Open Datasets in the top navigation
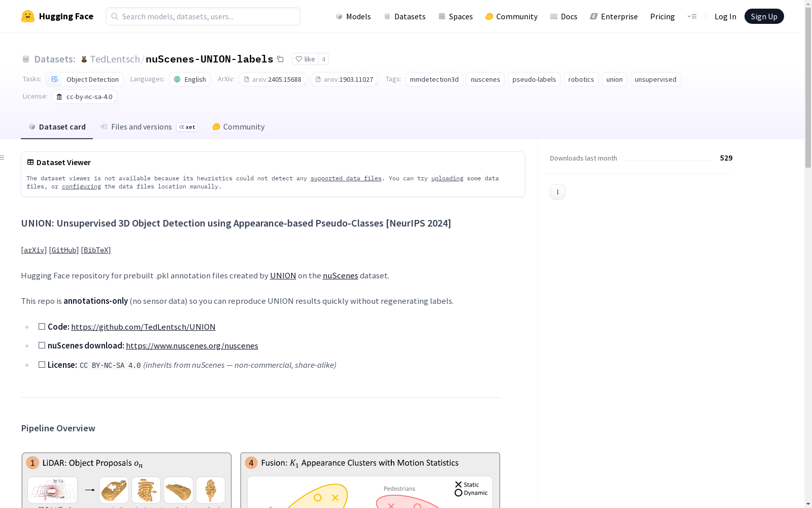Screen dimensions: 812x508 [x=404, y=16]
